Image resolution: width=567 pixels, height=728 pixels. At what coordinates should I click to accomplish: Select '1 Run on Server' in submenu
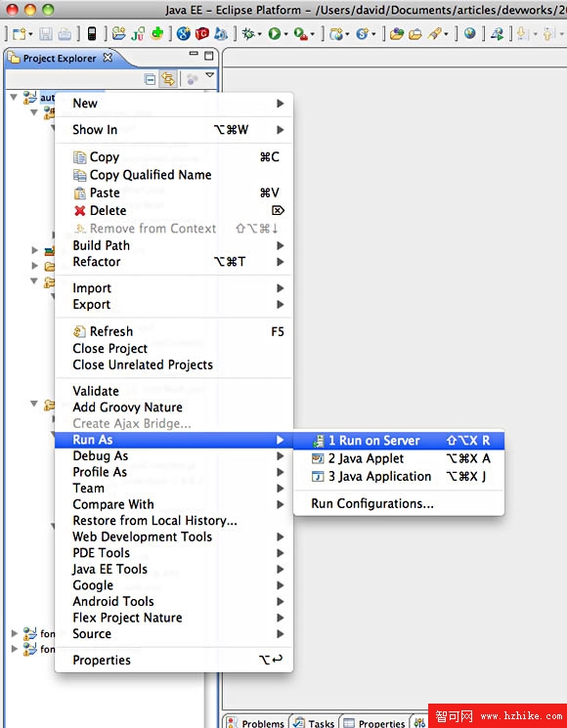pyautogui.click(x=399, y=440)
